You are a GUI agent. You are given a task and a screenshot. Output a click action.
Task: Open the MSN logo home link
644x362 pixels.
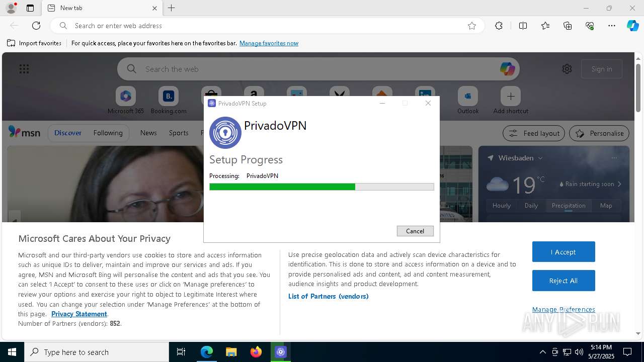point(24,132)
